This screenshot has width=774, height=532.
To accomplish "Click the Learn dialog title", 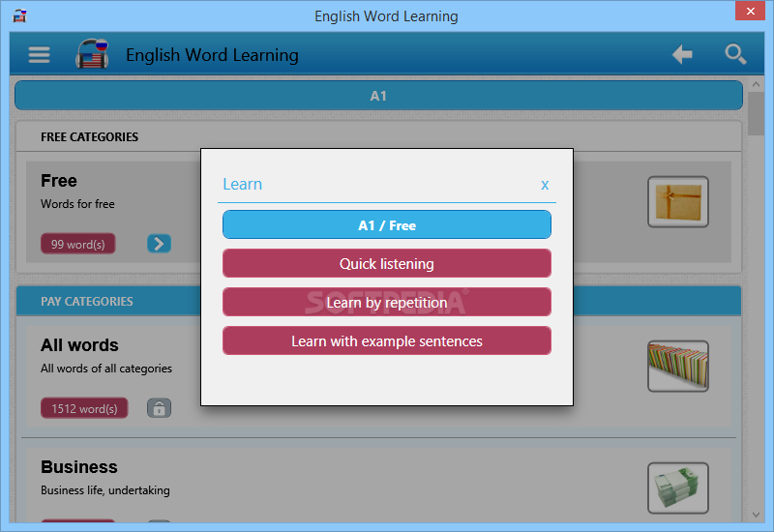I will pos(243,184).
